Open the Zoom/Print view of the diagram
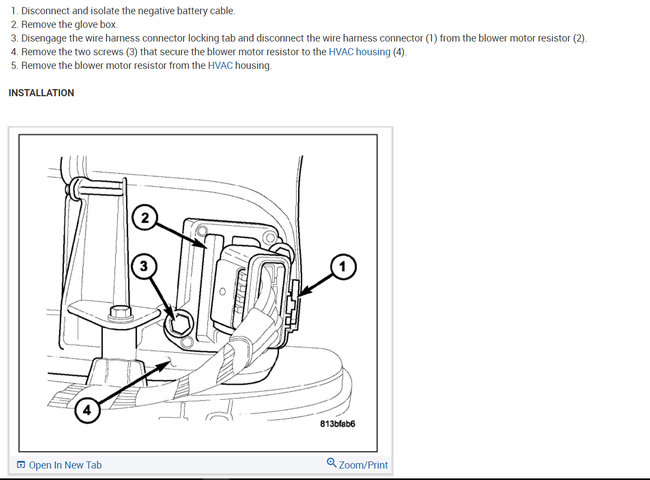The width and height of the screenshot is (650, 480). [363, 465]
